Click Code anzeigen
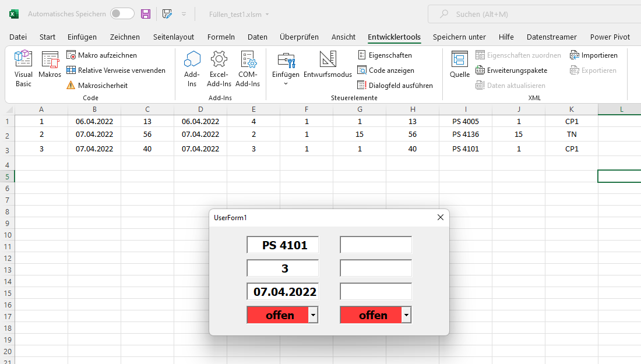The height and width of the screenshot is (364, 641). click(386, 70)
